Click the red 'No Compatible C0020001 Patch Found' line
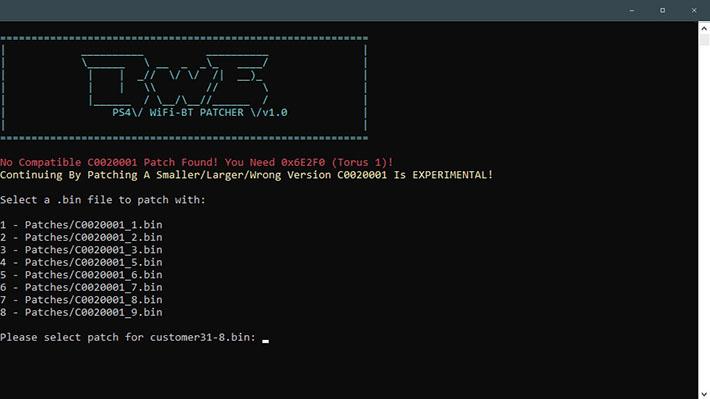 (x=197, y=163)
